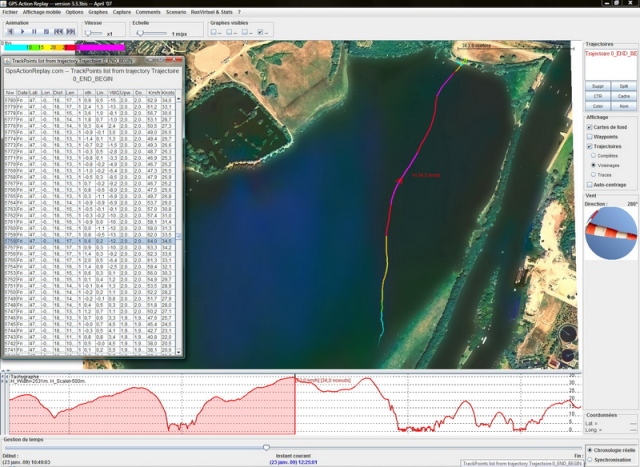This screenshot has height=467, width=640.
Task: Click the Java icon in TrackPoints window title
Action: click(7, 61)
